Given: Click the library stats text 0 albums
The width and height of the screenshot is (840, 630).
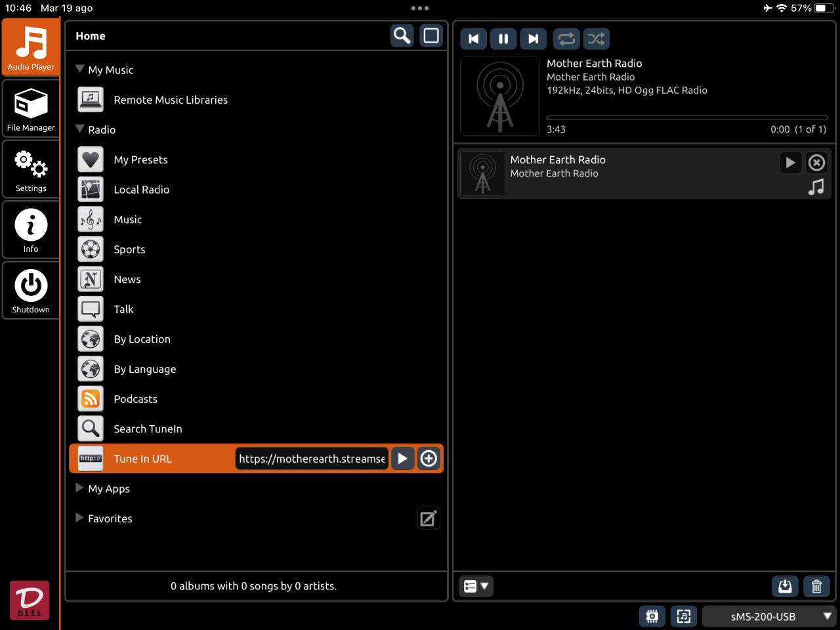Looking at the screenshot, I should pos(253,586).
